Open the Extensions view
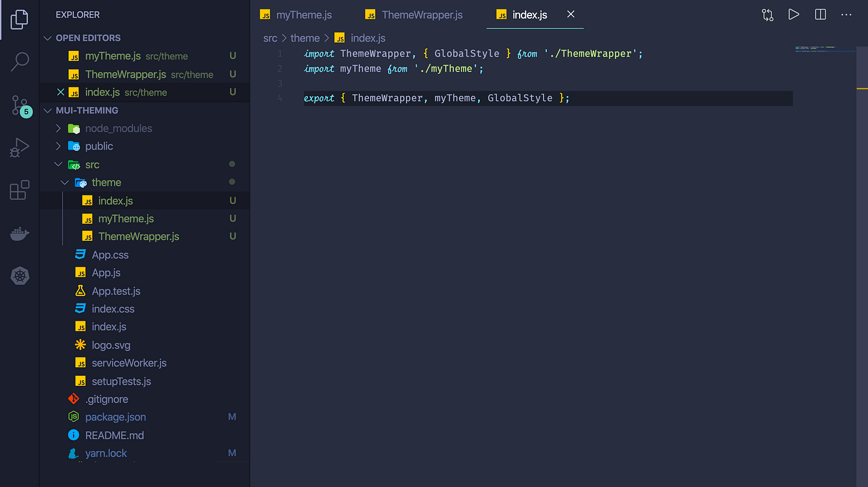Screen dimensions: 868x487 pos(20,190)
